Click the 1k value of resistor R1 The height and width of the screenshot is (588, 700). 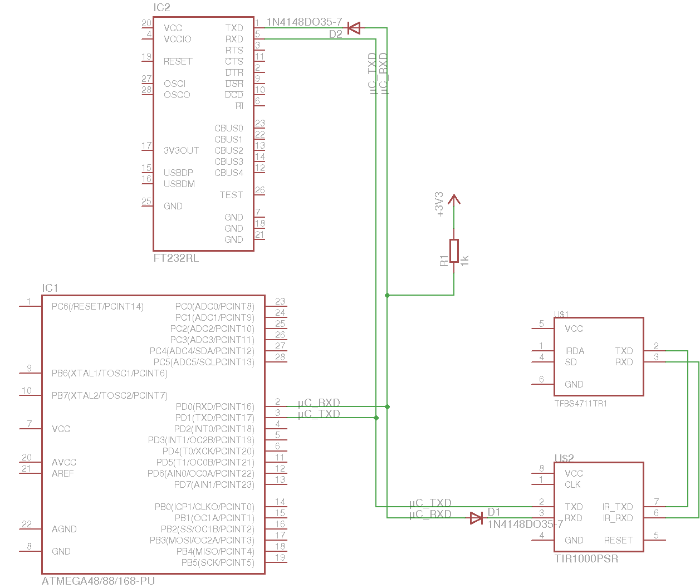coord(465,260)
